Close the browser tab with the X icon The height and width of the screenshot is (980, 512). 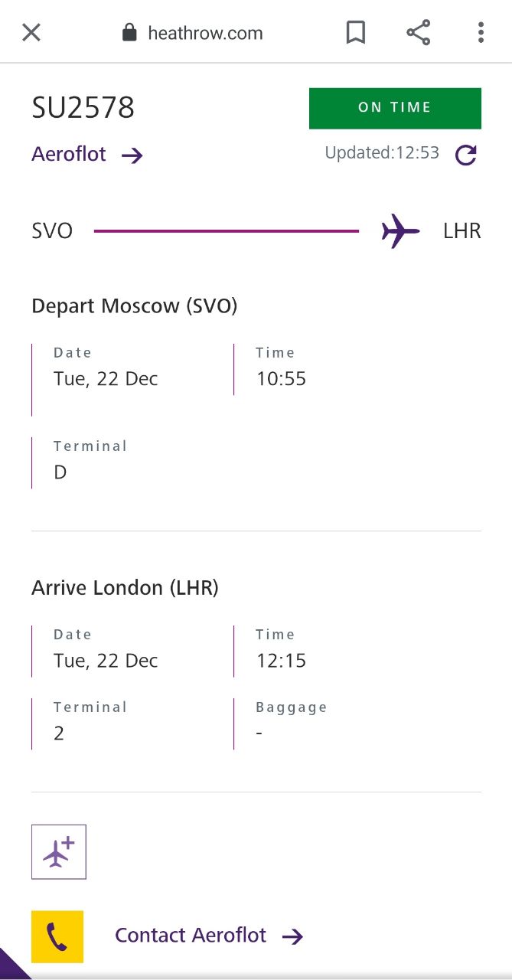pyautogui.click(x=31, y=32)
